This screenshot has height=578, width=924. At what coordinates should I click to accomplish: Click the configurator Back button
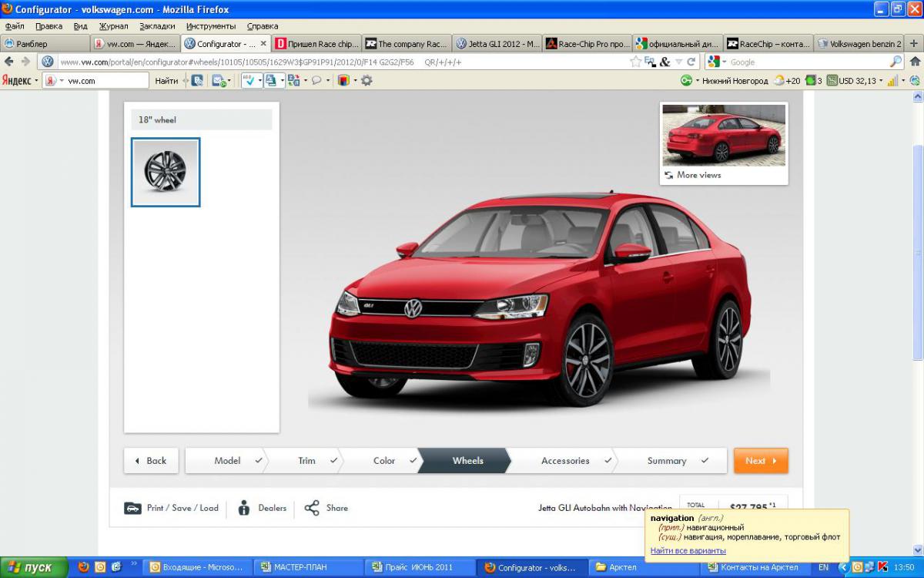[x=151, y=461]
